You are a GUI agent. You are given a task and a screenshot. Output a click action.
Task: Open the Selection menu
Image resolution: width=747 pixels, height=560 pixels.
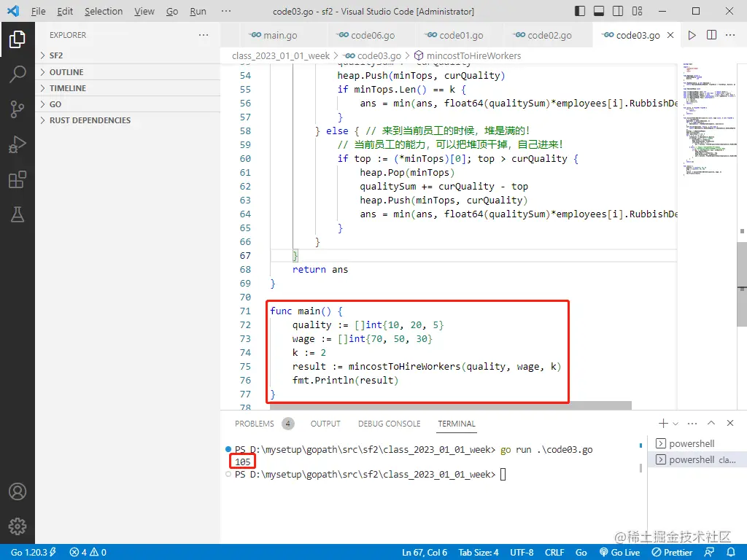[104, 11]
